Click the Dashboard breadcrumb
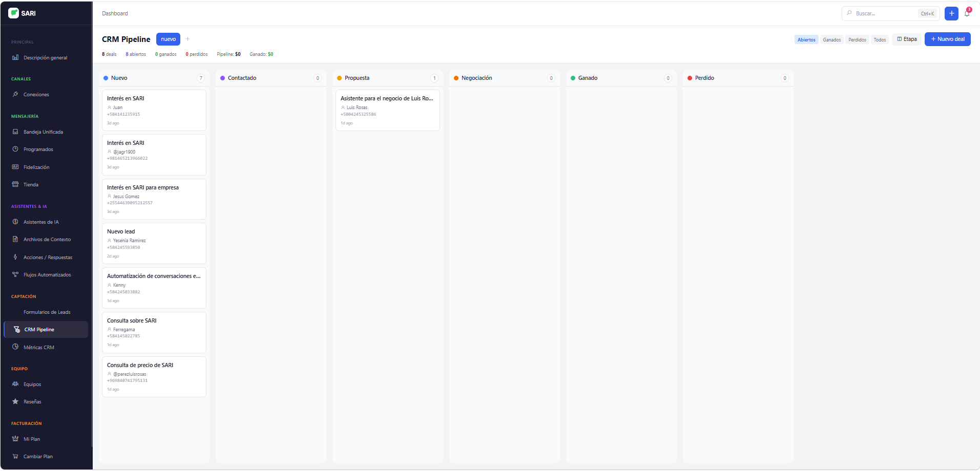 pyautogui.click(x=115, y=13)
